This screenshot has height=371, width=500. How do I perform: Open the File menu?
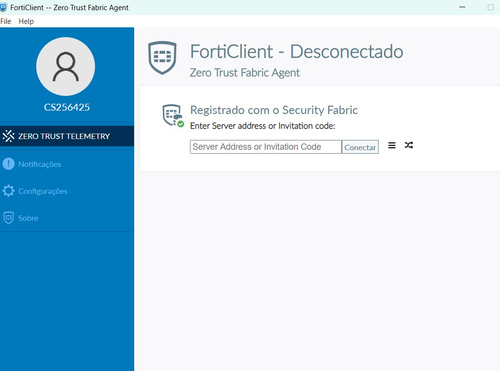pyautogui.click(x=6, y=21)
